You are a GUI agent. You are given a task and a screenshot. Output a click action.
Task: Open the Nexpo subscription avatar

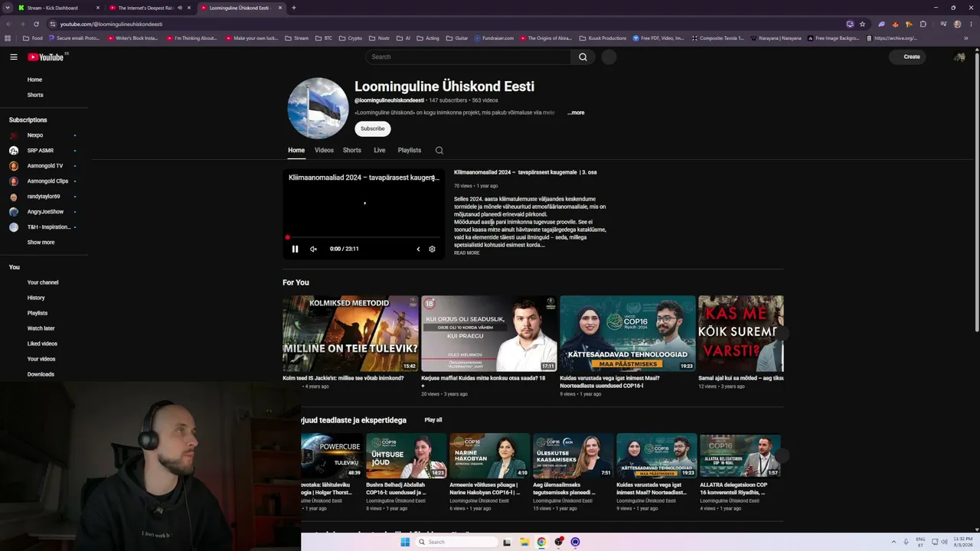14,135
